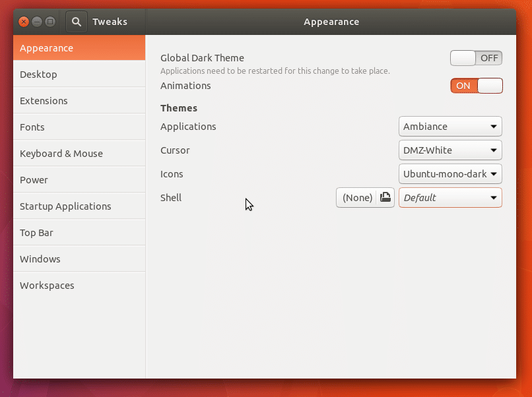Turn off the Animations switch
This screenshot has height=397, width=532.
tap(477, 86)
